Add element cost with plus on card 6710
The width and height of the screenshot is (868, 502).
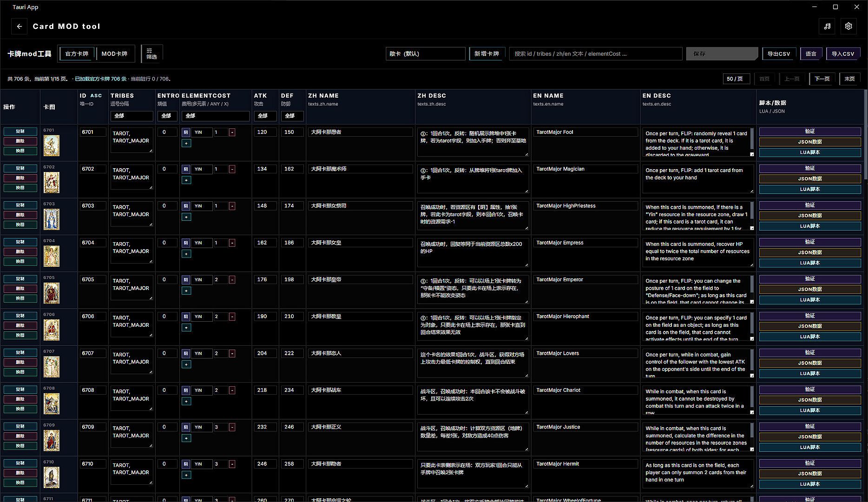186,475
